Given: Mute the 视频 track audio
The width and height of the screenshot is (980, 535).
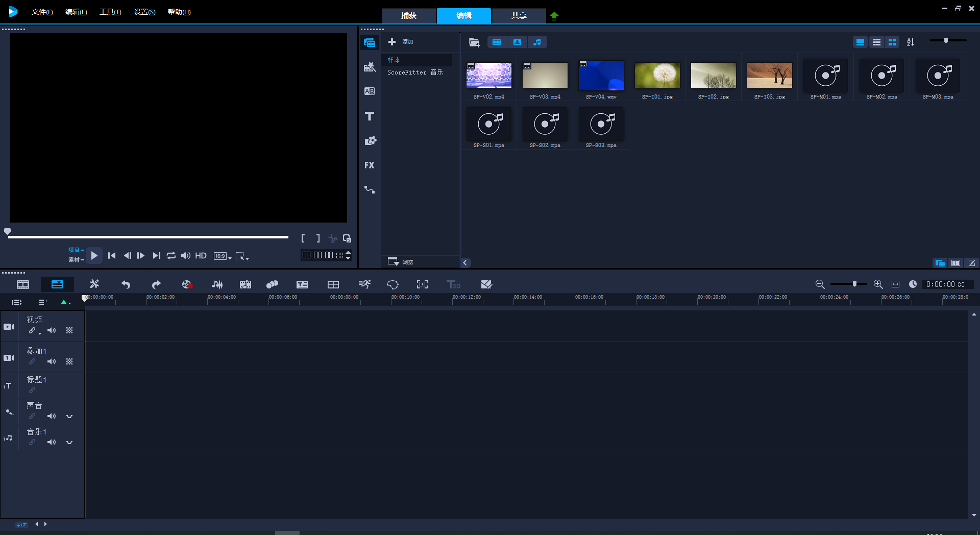Looking at the screenshot, I should (x=52, y=331).
